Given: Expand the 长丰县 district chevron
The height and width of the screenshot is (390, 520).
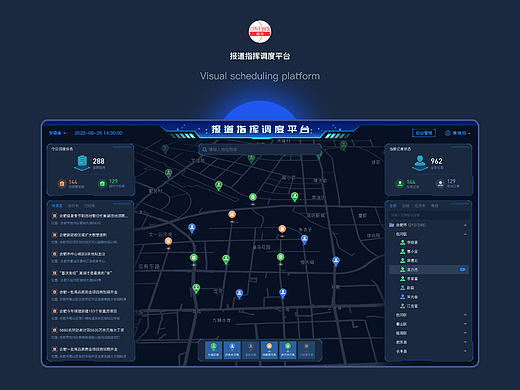Looking at the screenshot, I should [x=465, y=351].
